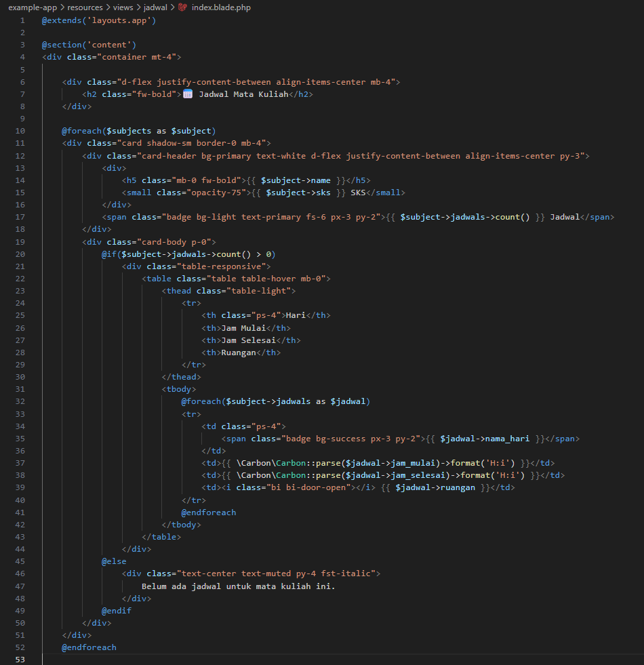The image size is (644, 665).
Task: Click breadcrumb chevron after views
Action: point(138,7)
